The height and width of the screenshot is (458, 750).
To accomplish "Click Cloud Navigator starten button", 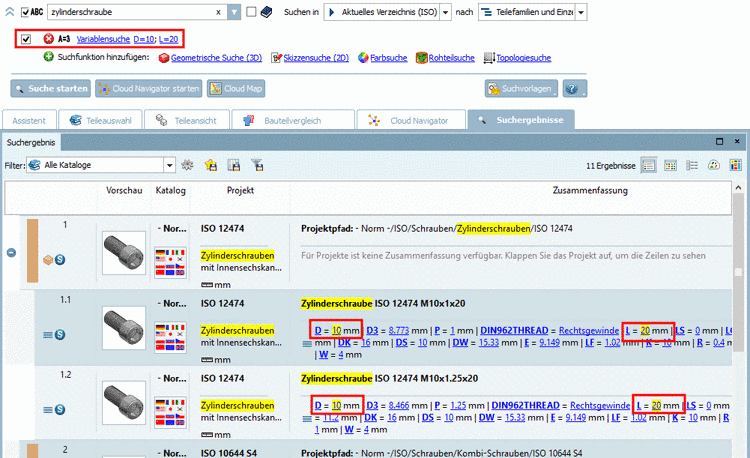I will pos(149,88).
